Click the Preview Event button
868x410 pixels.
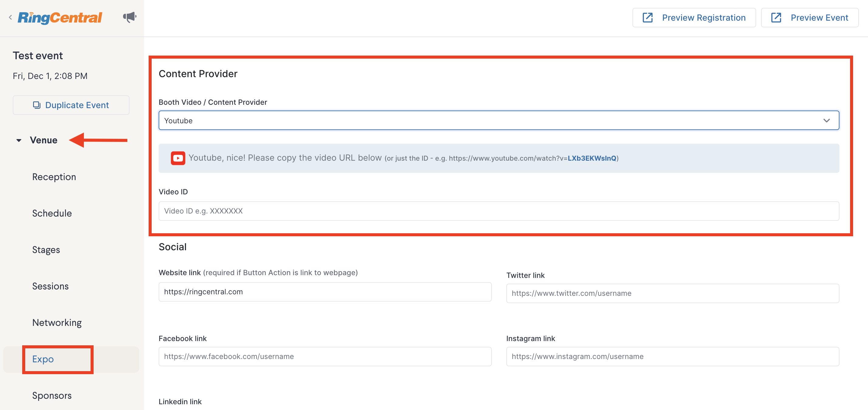tap(809, 18)
